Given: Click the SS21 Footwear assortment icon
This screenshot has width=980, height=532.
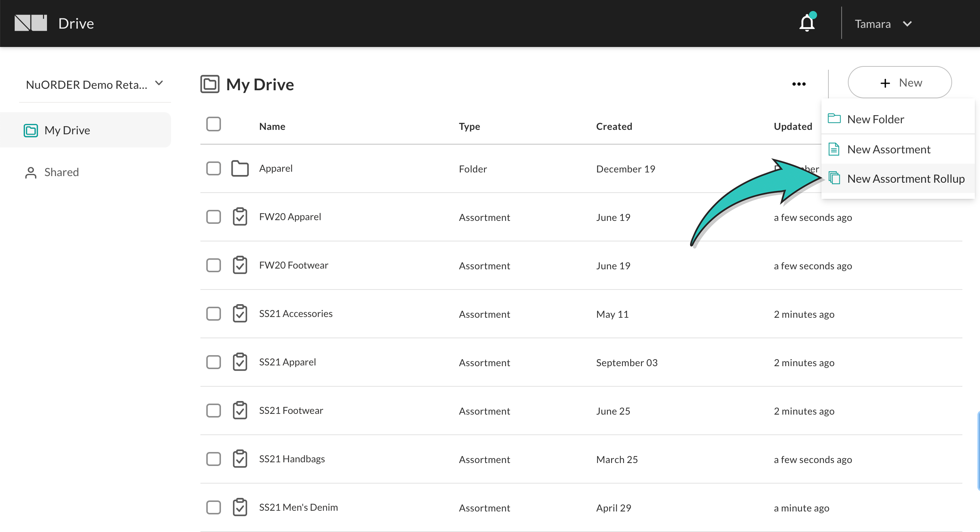Looking at the screenshot, I should coord(240,410).
